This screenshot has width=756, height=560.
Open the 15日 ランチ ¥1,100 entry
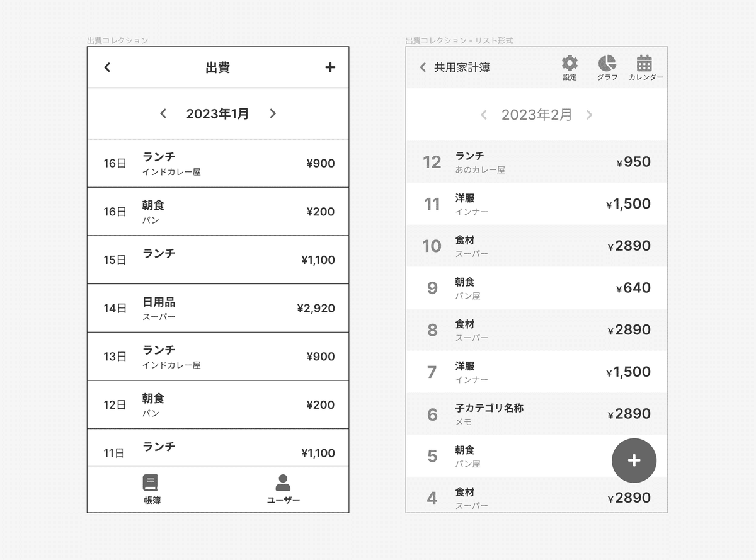[x=218, y=260]
